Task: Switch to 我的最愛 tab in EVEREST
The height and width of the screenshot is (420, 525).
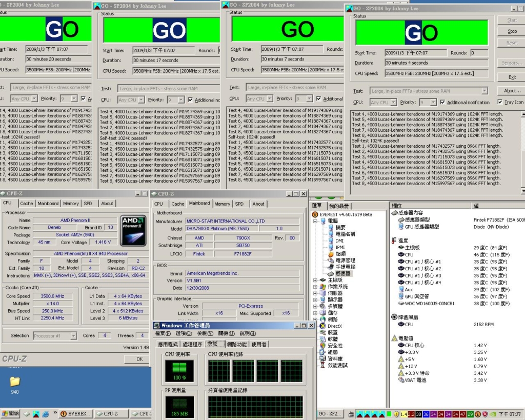Action: [338, 206]
